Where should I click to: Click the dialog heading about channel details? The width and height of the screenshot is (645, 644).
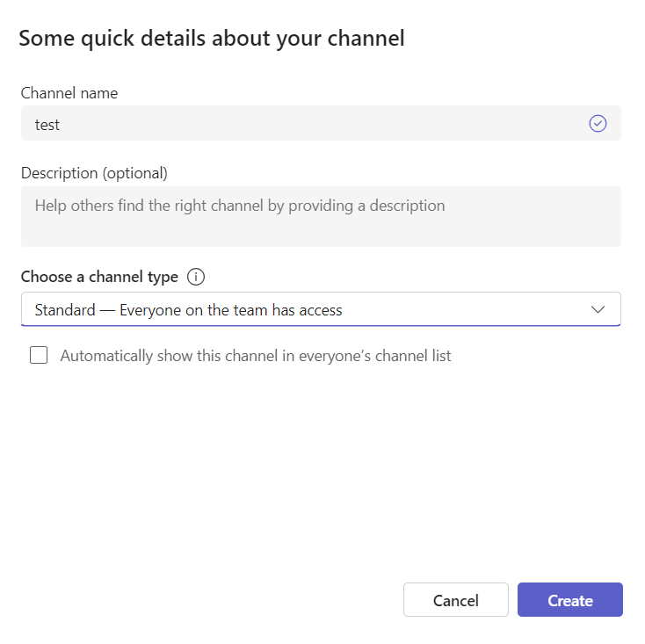(212, 39)
